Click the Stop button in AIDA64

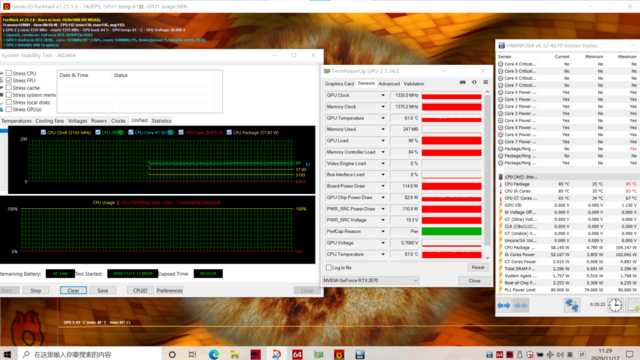tap(36, 291)
